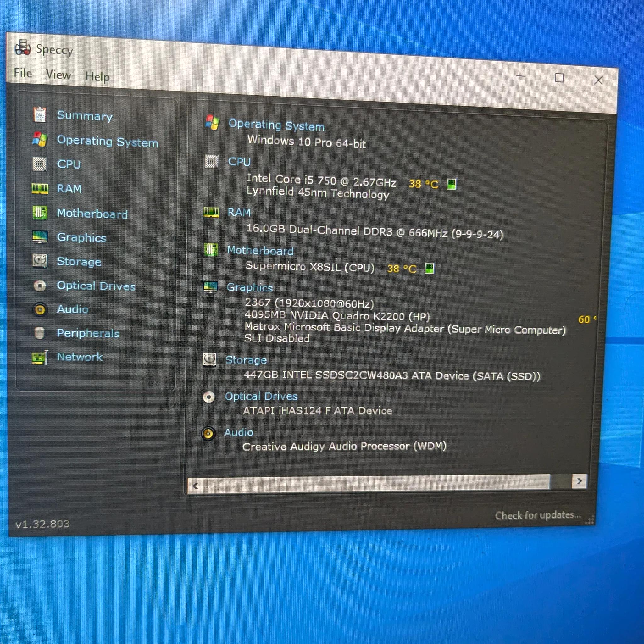Screen dimensions: 644x644
Task: Select the Storage hard drive icon in sidebar
Action: [x=40, y=261]
